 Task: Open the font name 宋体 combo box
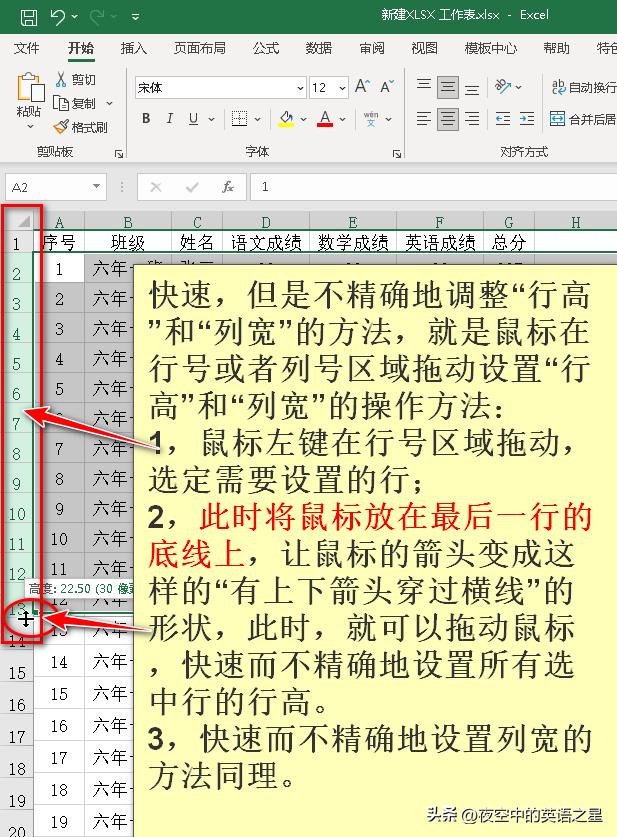tap(220, 88)
